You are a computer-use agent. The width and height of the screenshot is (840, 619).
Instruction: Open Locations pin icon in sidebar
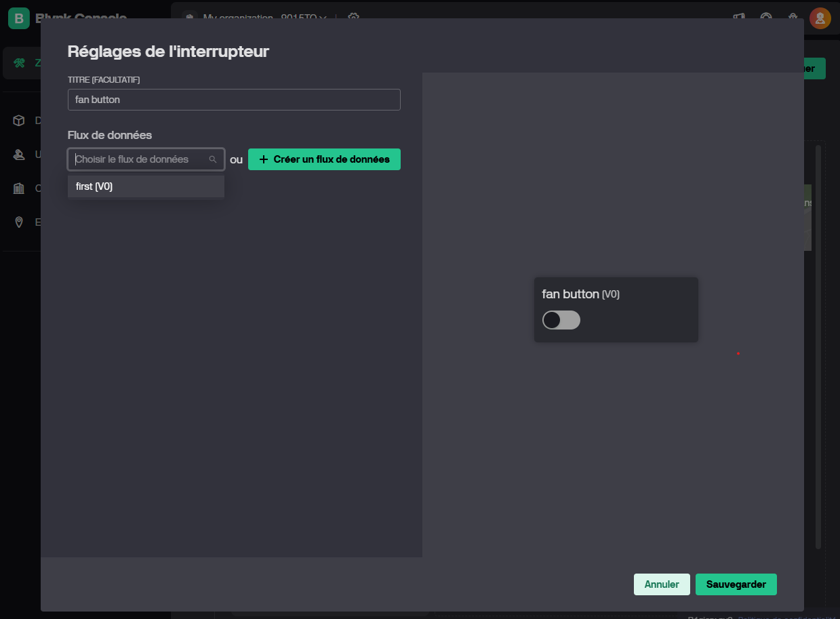point(19,222)
